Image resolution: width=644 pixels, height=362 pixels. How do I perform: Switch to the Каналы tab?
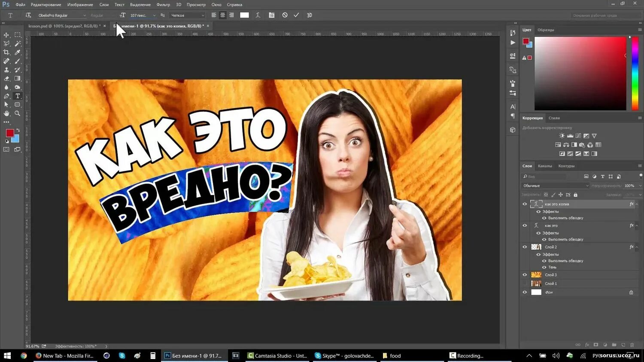point(544,166)
